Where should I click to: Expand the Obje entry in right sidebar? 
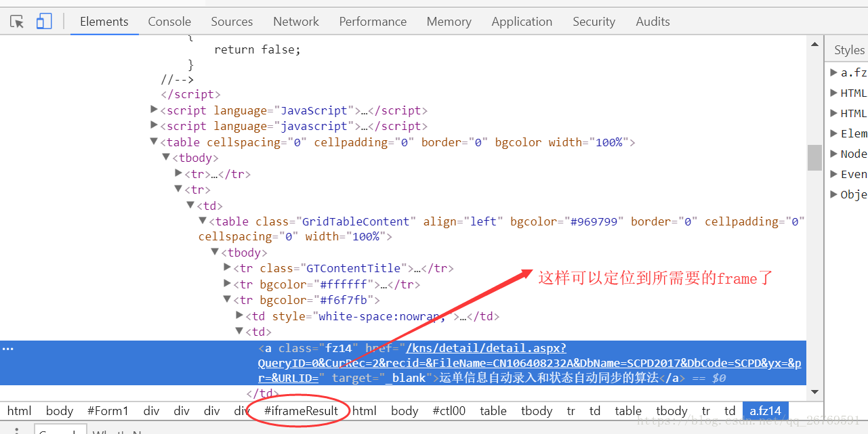click(x=835, y=194)
